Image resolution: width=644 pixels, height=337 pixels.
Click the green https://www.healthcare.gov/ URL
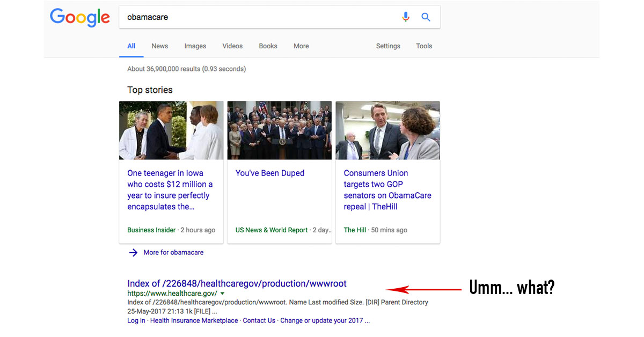point(172,294)
